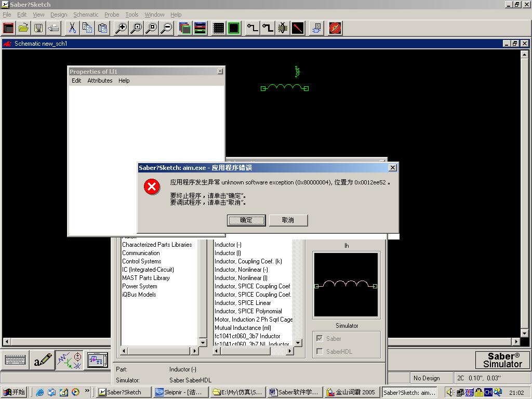
Task: Click the zoom-to-area magnifier icon
Action: tap(136, 28)
